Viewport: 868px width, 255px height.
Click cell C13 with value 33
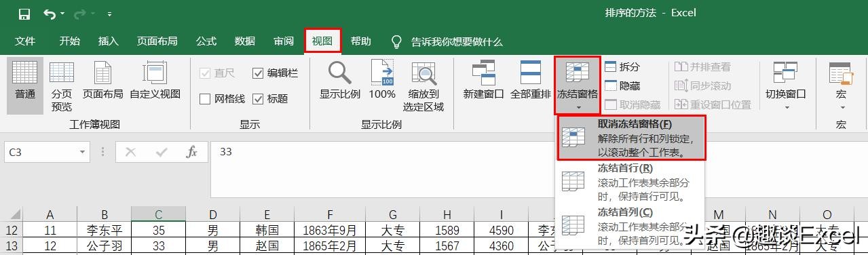tap(158, 246)
